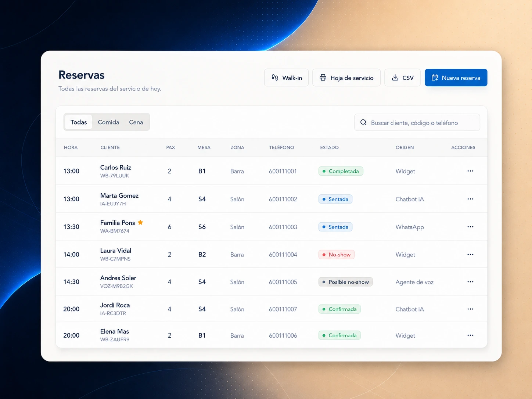Open the three-dot menu for Elena Mas
The height and width of the screenshot is (399, 532).
click(x=470, y=335)
